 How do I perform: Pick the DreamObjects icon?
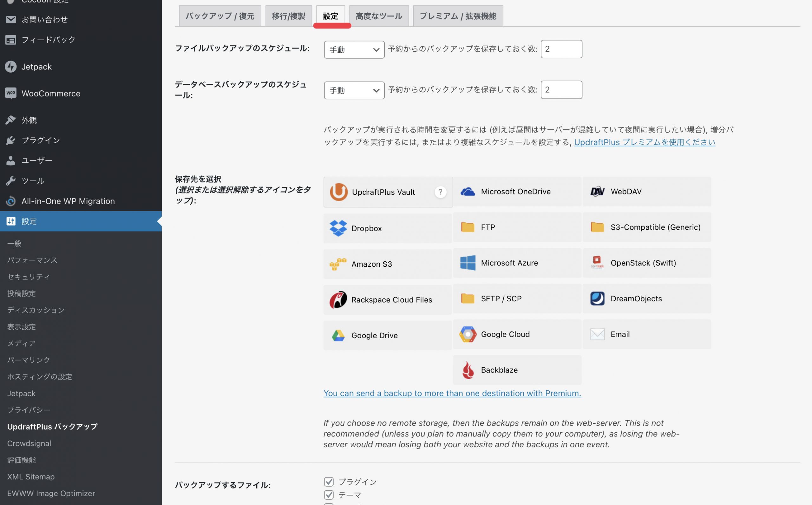[x=597, y=298]
